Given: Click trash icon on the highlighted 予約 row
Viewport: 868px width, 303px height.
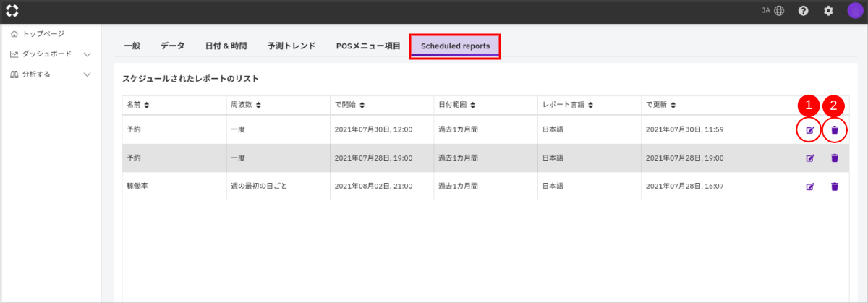Looking at the screenshot, I should pos(835,158).
